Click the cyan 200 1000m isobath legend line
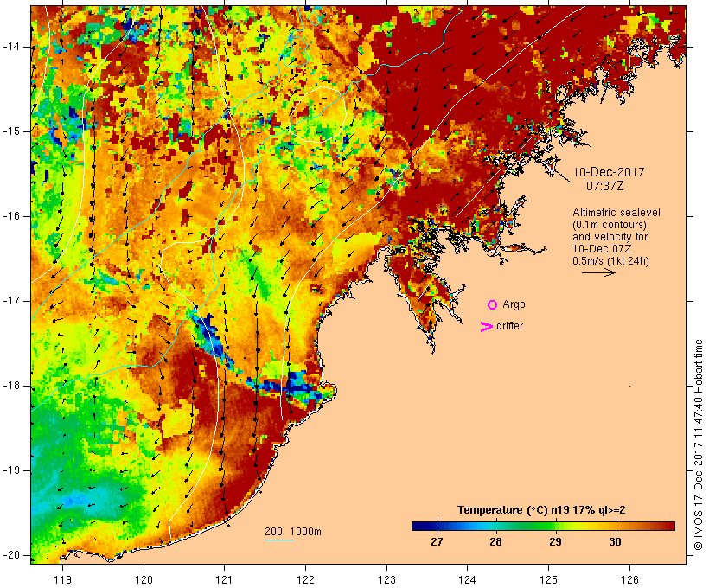709x588 pixels. coord(279,540)
